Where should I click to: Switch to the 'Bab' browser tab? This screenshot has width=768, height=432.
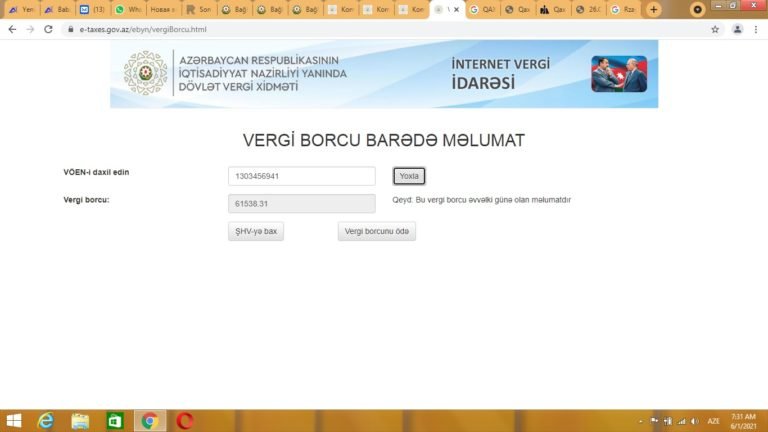pos(57,9)
